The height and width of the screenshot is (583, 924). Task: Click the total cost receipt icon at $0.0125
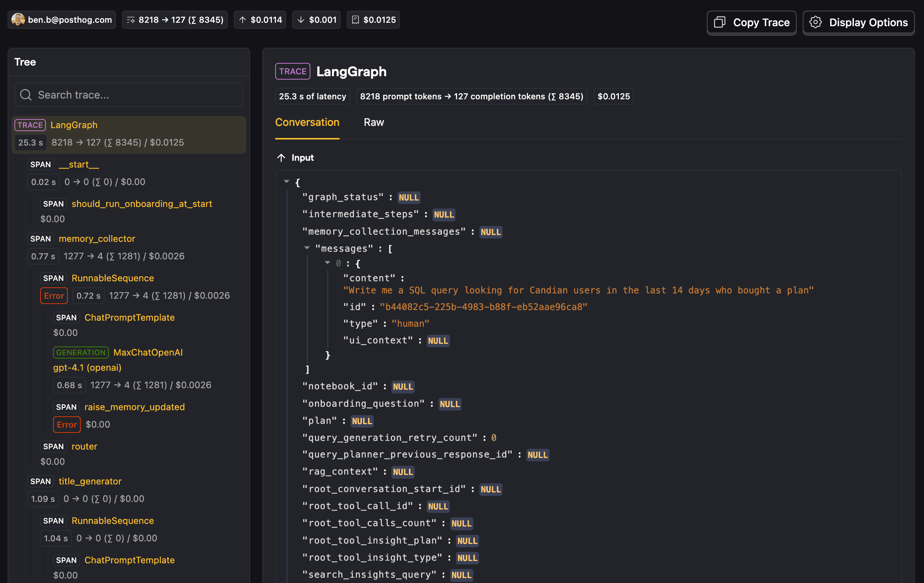tap(356, 20)
